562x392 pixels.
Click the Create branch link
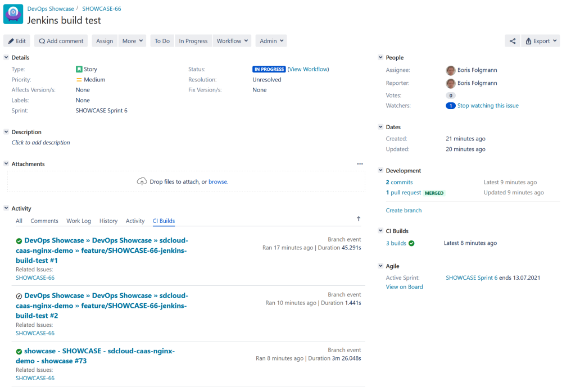click(x=404, y=211)
